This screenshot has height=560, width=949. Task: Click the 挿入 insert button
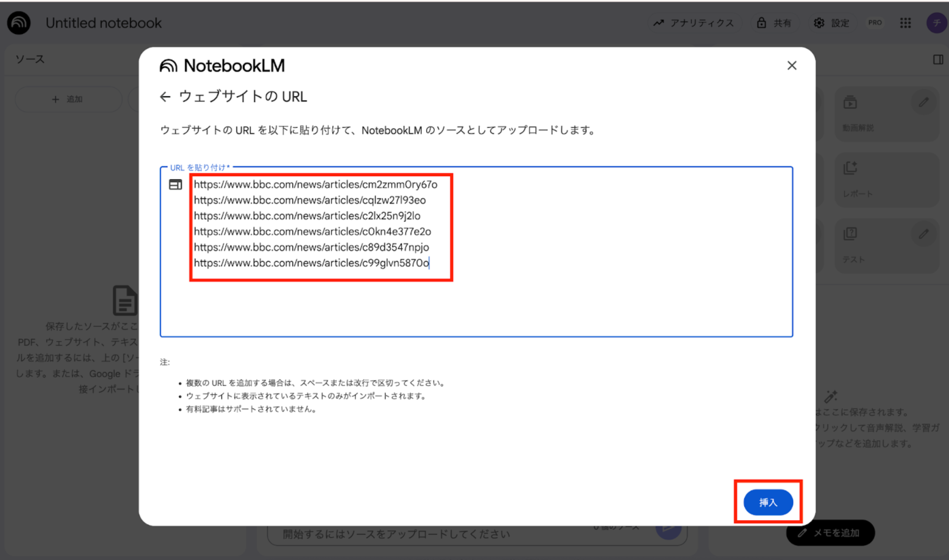[x=768, y=502]
